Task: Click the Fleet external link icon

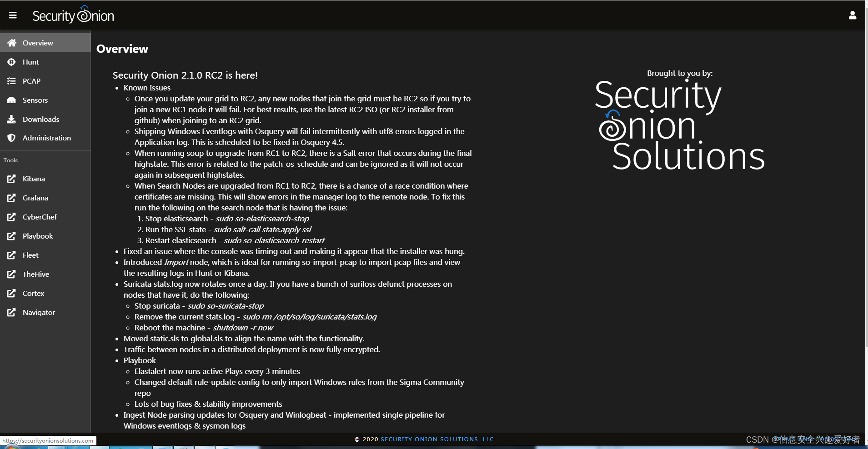Action: tap(11, 255)
